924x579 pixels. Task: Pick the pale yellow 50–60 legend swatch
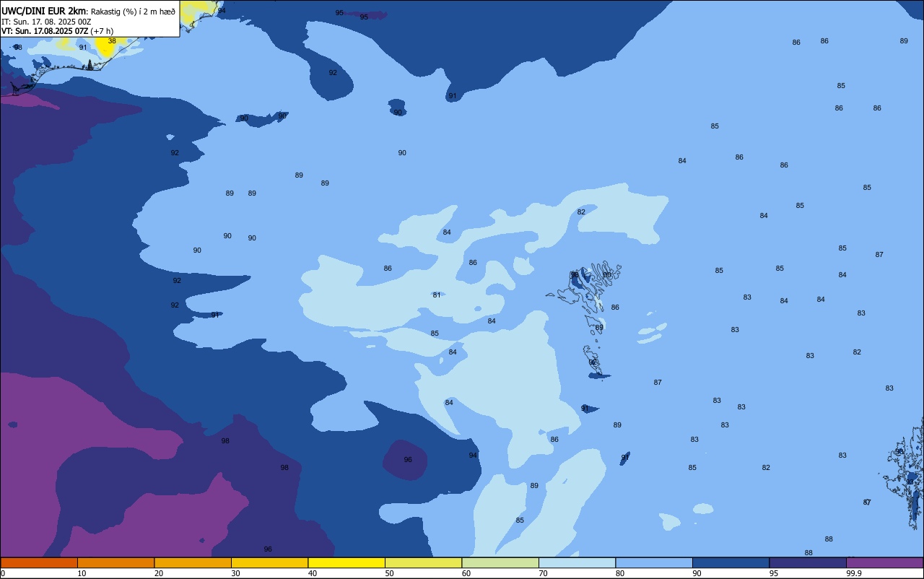423,562
